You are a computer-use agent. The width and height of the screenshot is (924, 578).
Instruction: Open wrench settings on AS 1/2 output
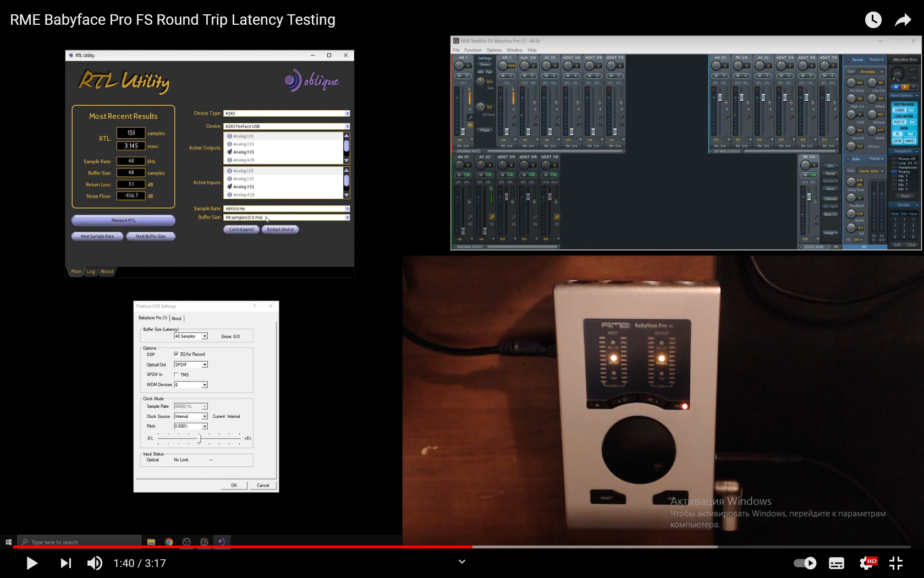492,217
